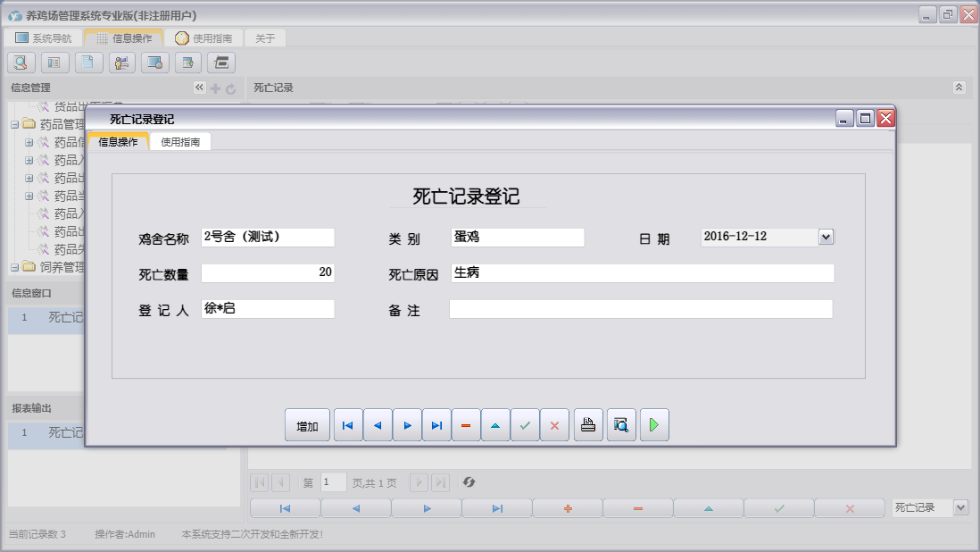980x552 pixels.
Task: Delete record with red minus icon in dialog
Action: [466, 426]
